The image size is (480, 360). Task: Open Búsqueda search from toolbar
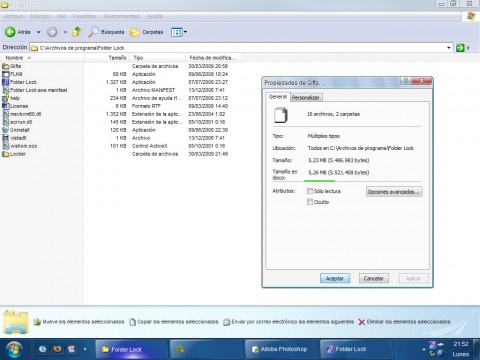106,32
